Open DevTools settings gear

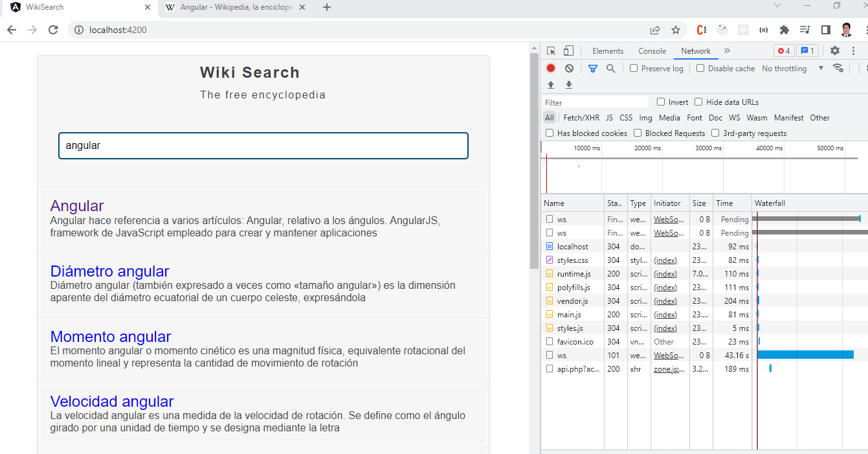coord(834,51)
